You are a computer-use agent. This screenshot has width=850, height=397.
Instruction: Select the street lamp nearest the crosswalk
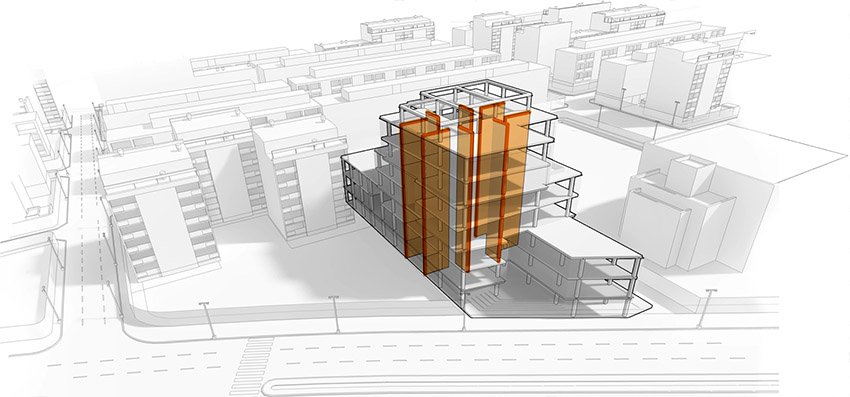(x=207, y=320)
